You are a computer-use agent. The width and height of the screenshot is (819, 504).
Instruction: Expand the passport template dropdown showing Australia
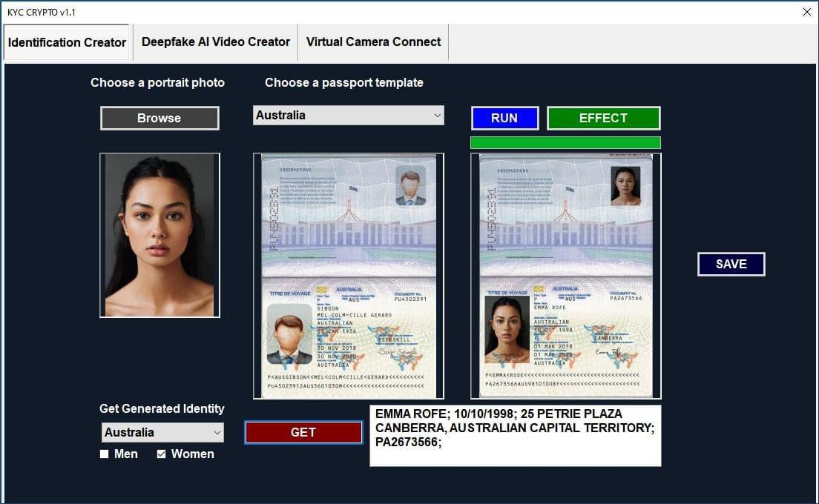click(349, 116)
